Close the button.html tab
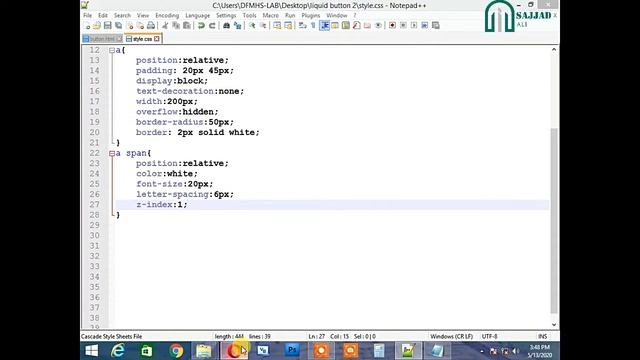Image resolution: width=640 pixels, height=360 pixels. (x=120, y=39)
